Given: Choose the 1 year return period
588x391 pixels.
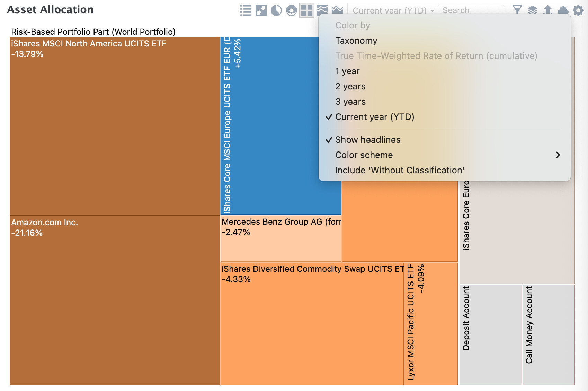Looking at the screenshot, I should (x=347, y=71).
